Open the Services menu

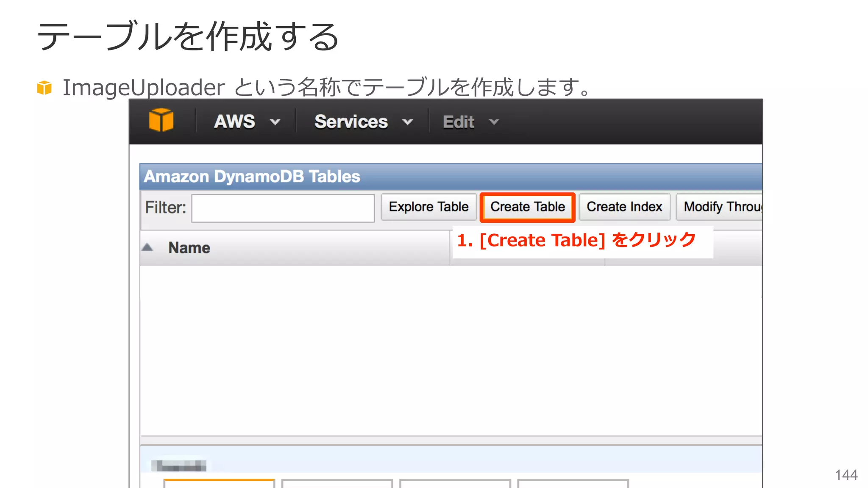coord(351,122)
